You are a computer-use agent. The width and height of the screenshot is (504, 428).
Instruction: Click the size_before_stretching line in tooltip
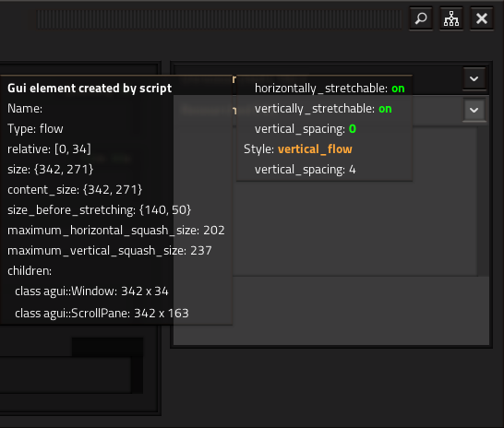(x=100, y=210)
